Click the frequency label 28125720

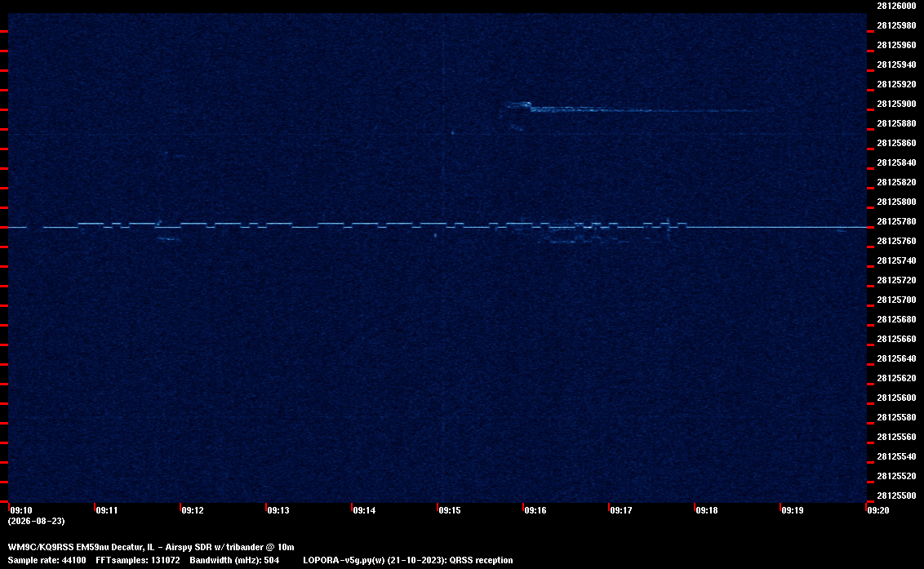coord(896,280)
